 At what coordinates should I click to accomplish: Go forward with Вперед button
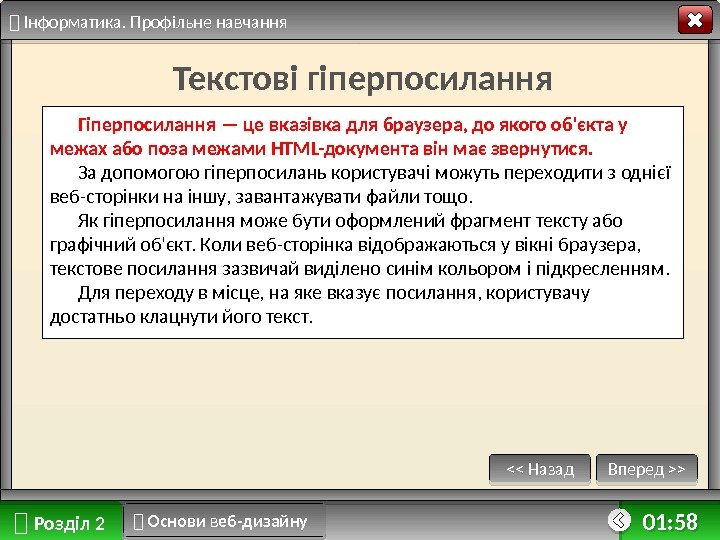click(647, 469)
